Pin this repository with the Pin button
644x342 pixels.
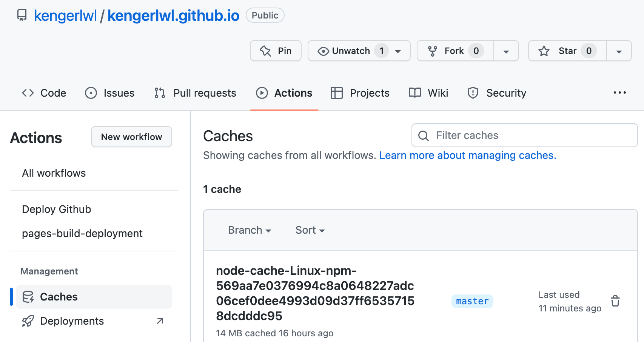point(276,51)
